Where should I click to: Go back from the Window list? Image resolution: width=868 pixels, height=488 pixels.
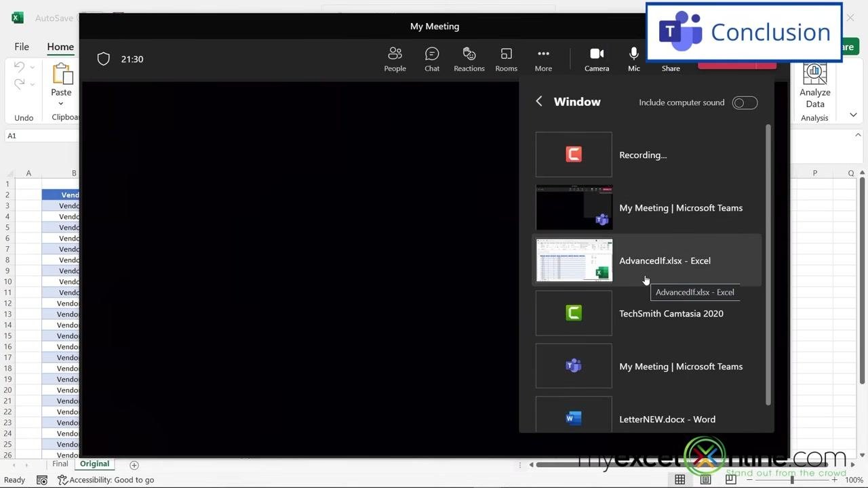[539, 101]
